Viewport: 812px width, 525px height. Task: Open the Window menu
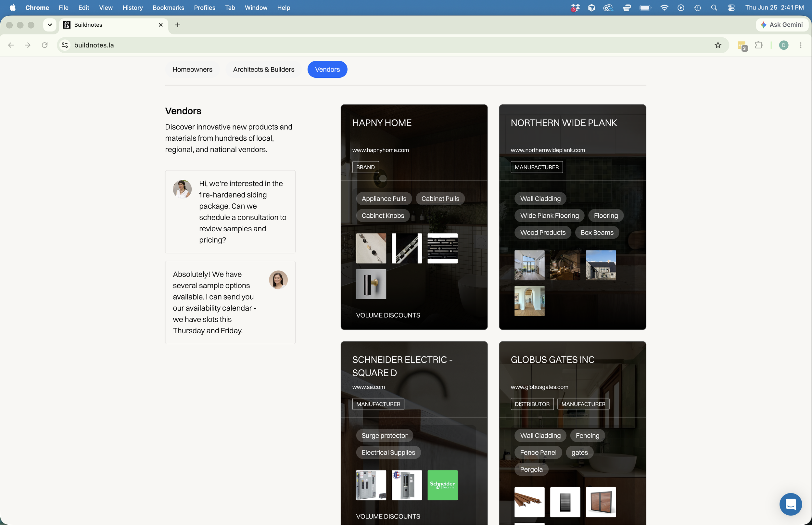pyautogui.click(x=256, y=7)
